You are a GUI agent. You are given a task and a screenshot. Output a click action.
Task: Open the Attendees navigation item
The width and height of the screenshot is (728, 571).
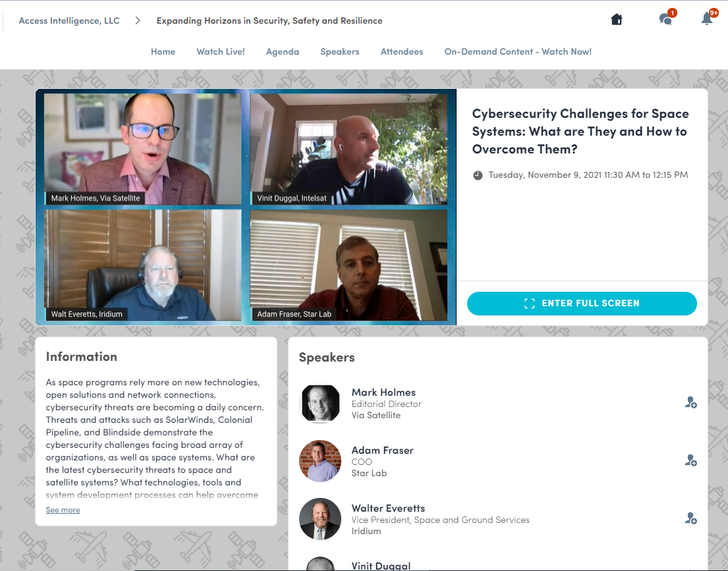(402, 51)
